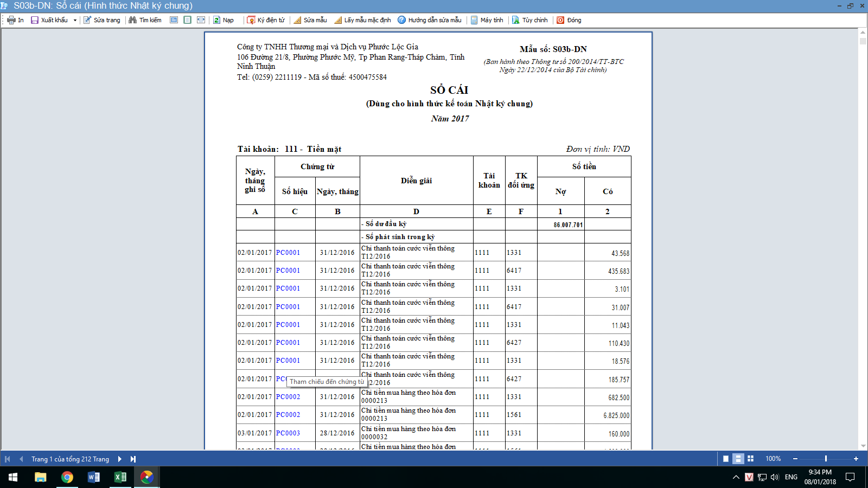Go to the previous page arrow

tap(21, 459)
